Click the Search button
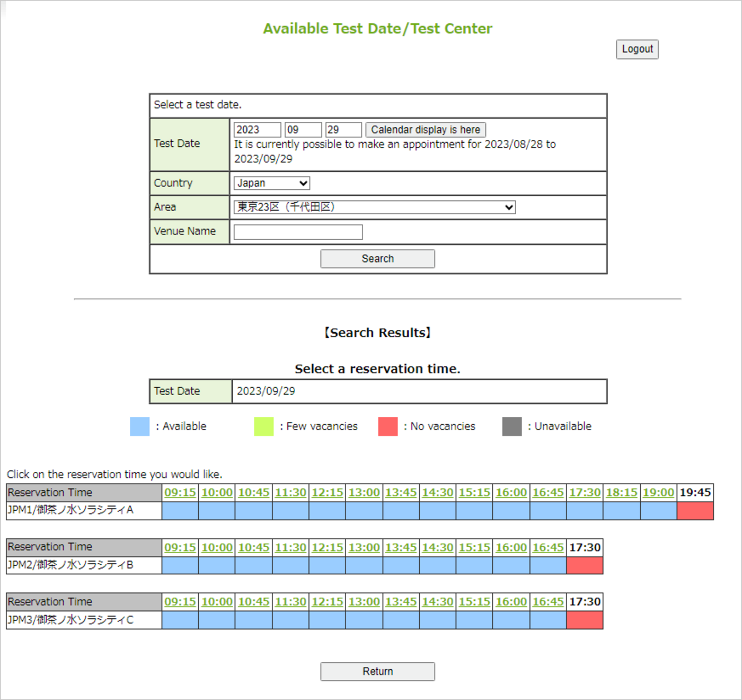The height and width of the screenshot is (700, 742). [377, 258]
